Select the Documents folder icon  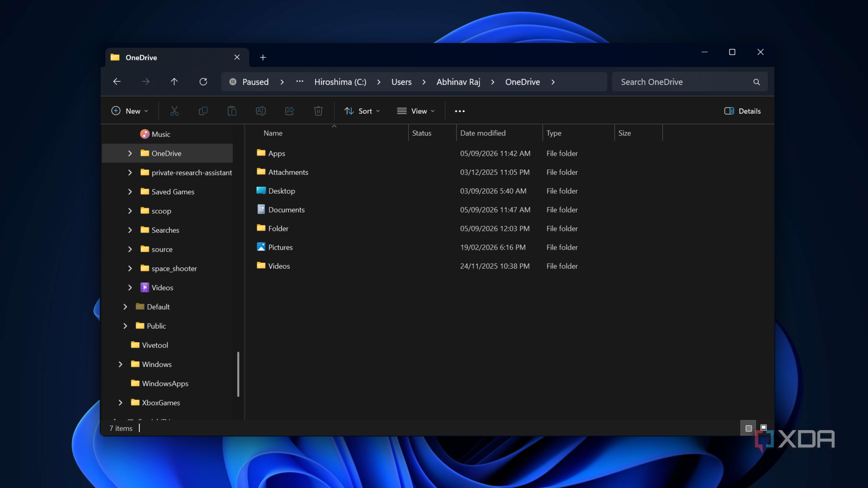click(261, 209)
